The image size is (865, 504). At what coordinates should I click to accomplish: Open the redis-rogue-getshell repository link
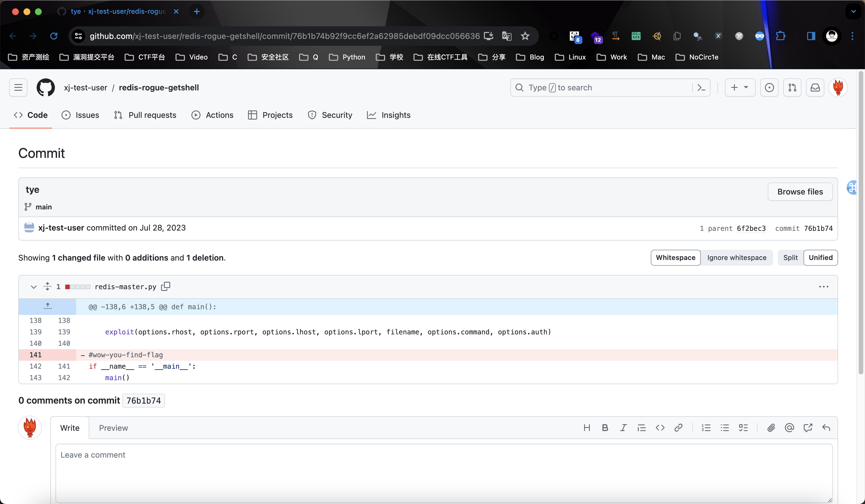click(158, 88)
